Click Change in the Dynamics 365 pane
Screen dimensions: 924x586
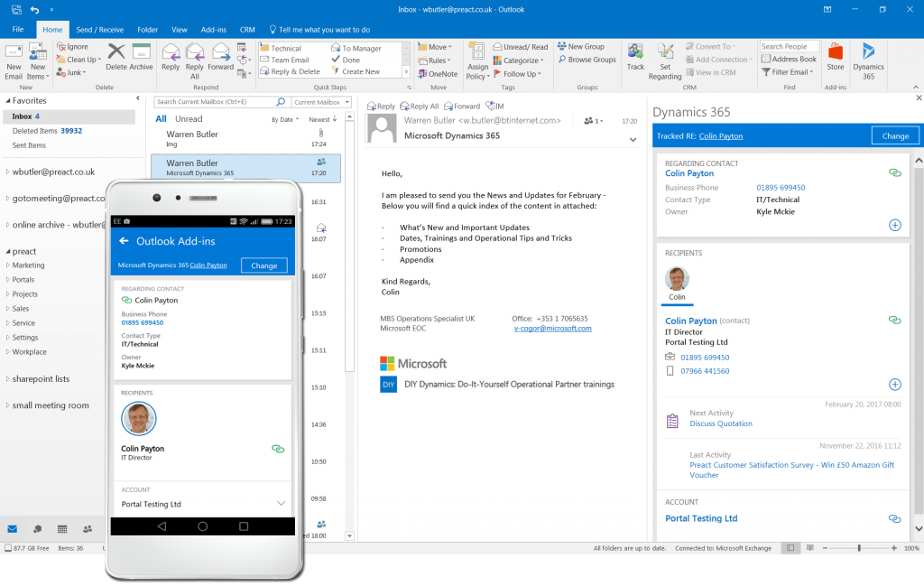[895, 135]
